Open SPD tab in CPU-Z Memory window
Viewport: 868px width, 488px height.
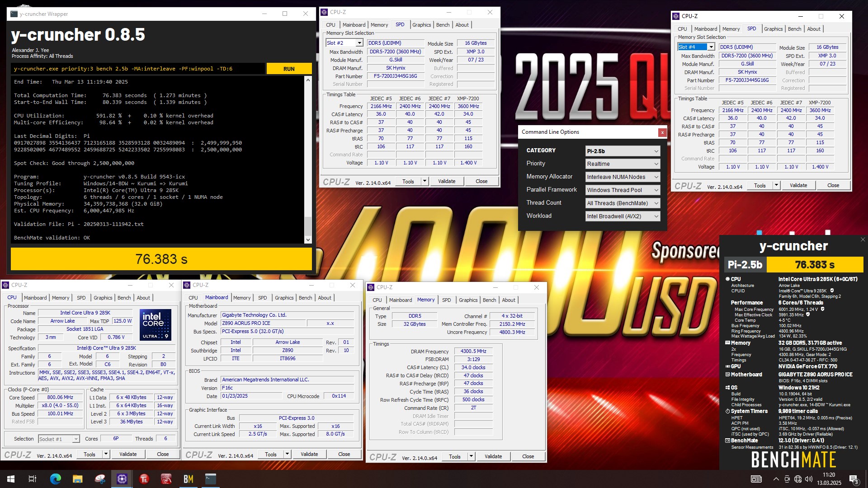pyautogui.click(x=446, y=300)
